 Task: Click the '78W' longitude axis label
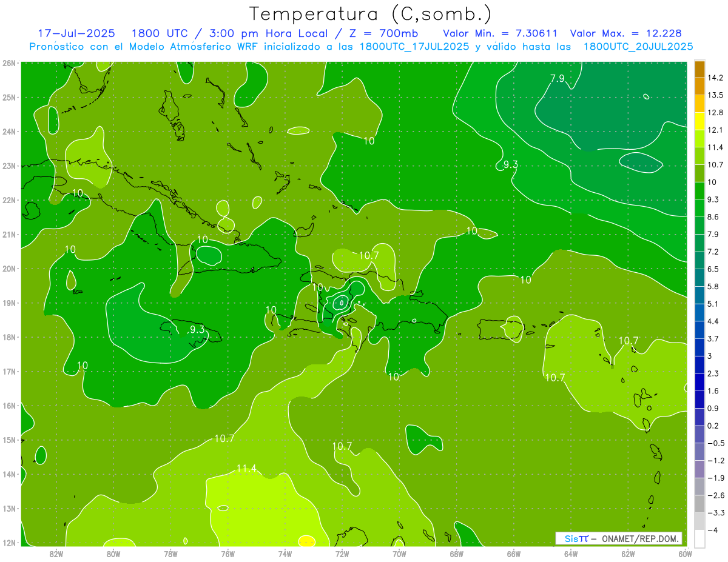pos(170,554)
